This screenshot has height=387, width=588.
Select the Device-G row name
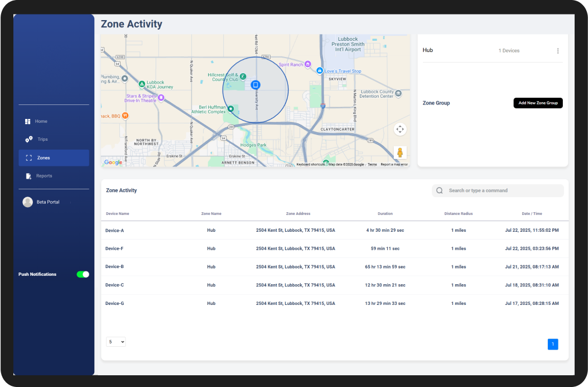click(114, 303)
